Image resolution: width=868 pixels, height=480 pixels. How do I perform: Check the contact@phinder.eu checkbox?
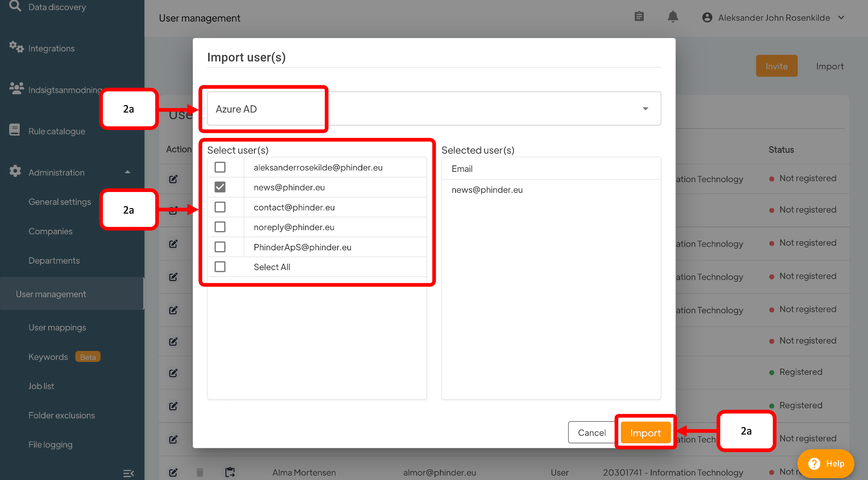(x=220, y=207)
